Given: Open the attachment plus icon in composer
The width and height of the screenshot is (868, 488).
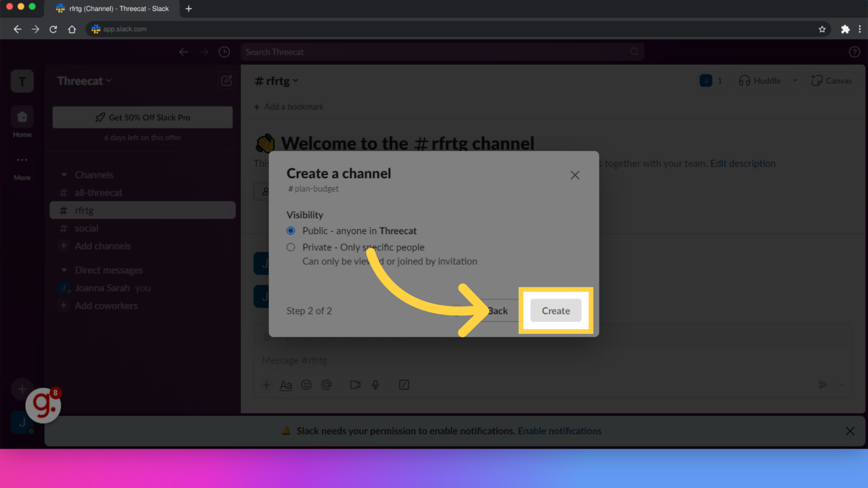Looking at the screenshot, I should [x=266, y=385].
